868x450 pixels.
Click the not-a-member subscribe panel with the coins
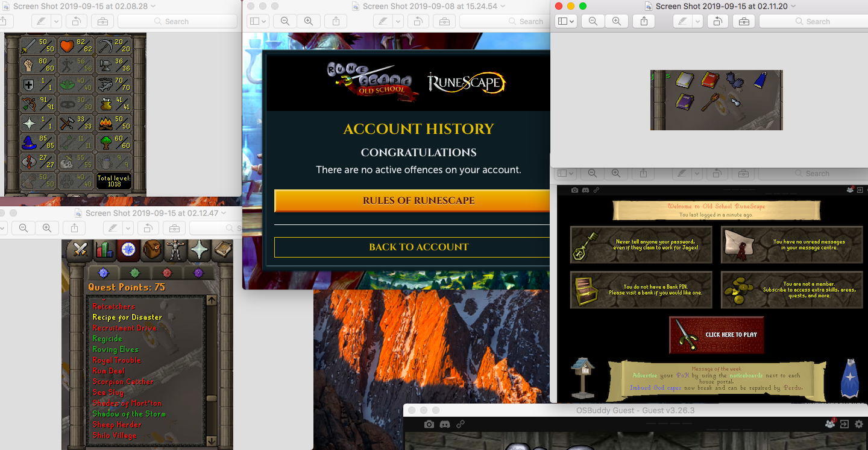tap(793, 290)
